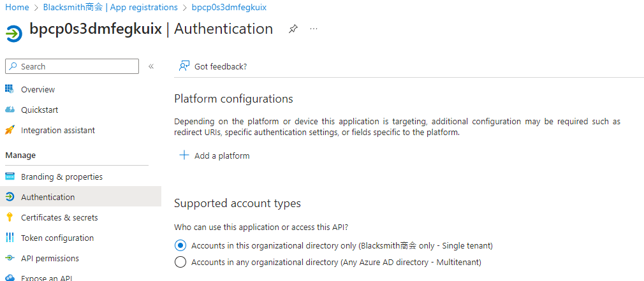
Task: Pin this blade using the pin icon
Action: 293,29
